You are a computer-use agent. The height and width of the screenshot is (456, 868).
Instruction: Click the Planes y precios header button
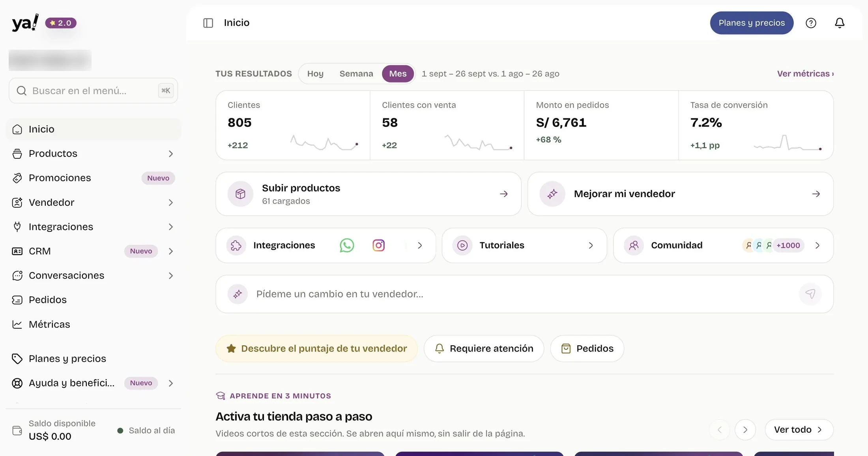pyautogui.click(x=752, y=23)
